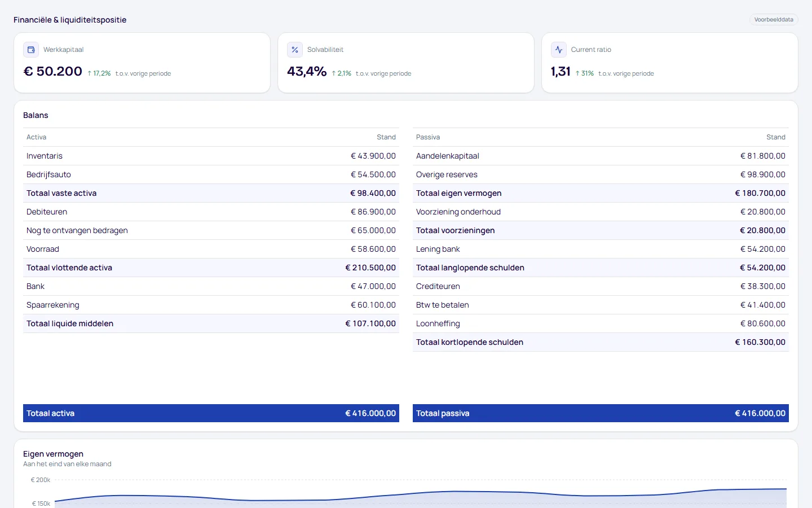The height and width of the screenshot is (508, 812).
Task: Click the Totaal passiva summary bar
Action: point(601,413)
